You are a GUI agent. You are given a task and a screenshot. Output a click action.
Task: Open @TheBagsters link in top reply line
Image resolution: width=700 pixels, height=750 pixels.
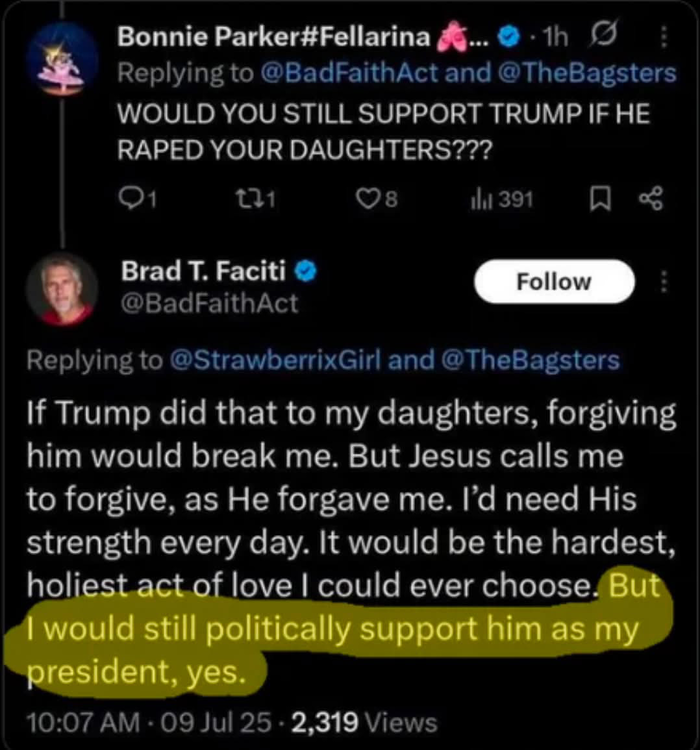coord(587,73)
